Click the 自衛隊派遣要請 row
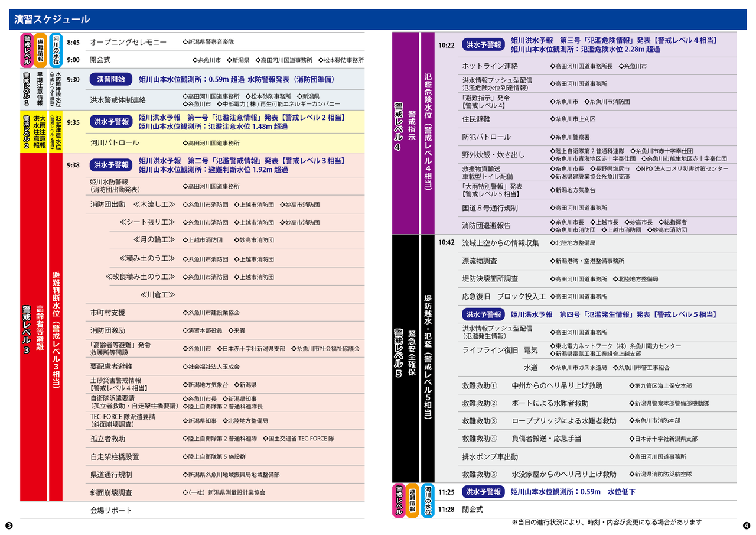This screenshot has height=535, width=756. [225, 403]
